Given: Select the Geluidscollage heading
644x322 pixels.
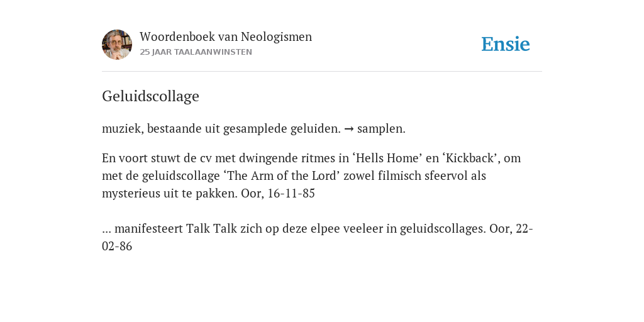Looking at the screenshot, I should (150, 96).
